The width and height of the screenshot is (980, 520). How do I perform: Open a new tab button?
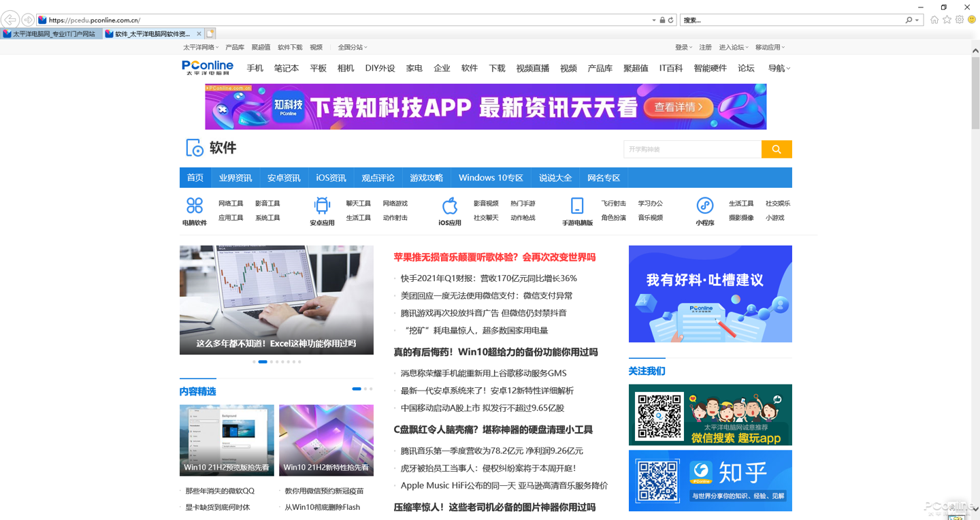[x=210, y=33]
